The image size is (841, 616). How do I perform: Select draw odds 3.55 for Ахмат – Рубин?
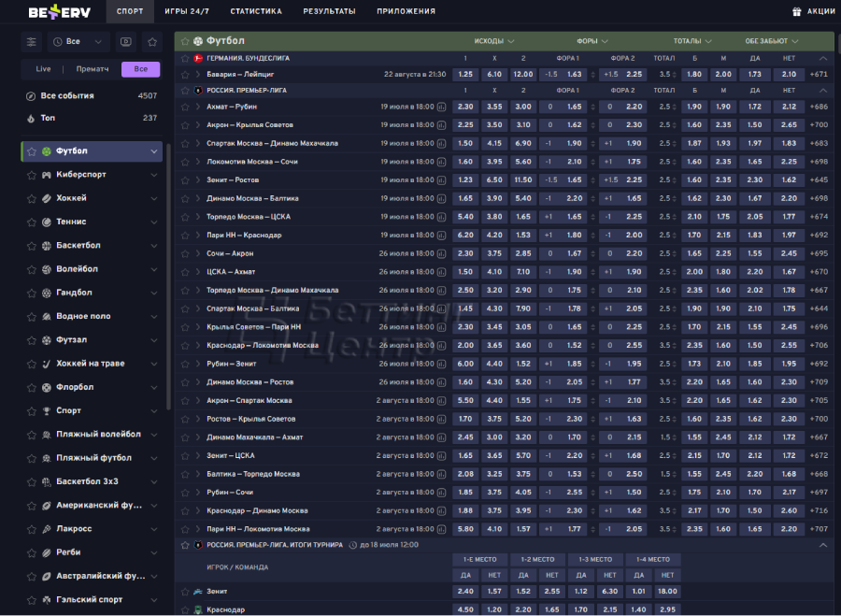[x=494, y=107]
